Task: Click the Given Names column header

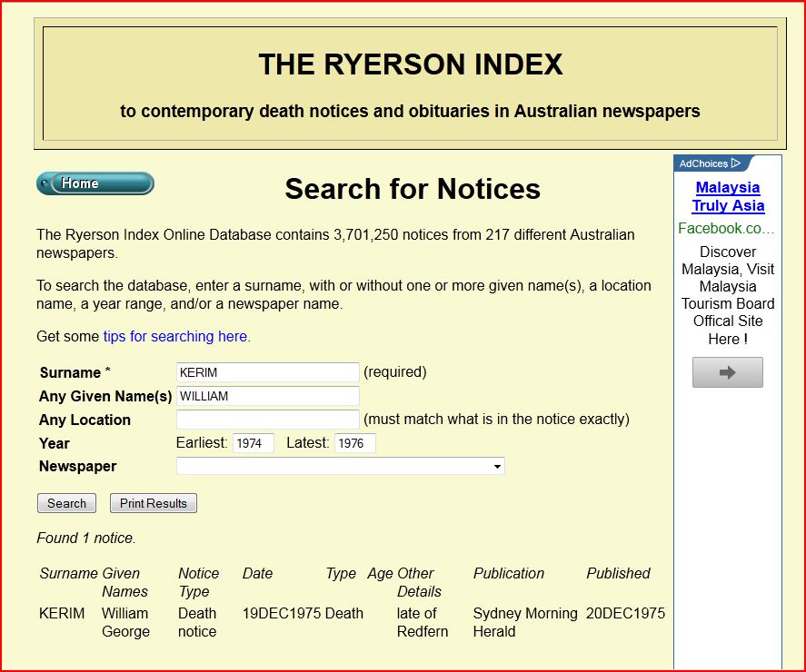Action: (124, 582)
